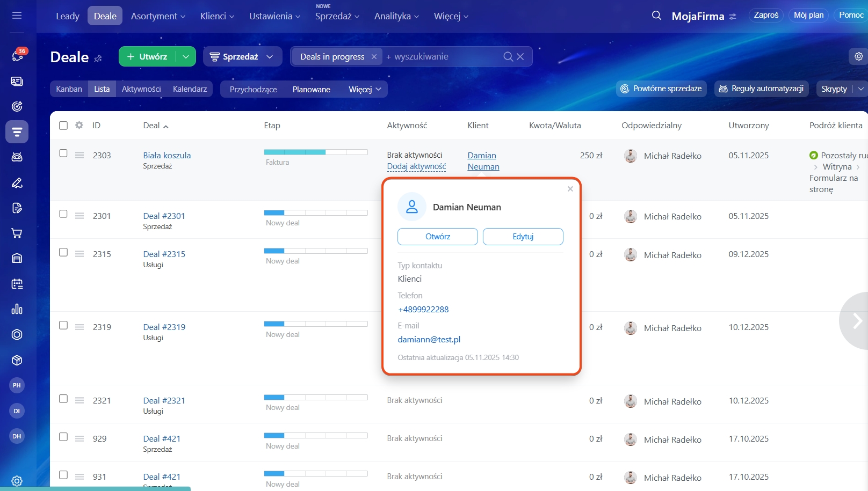
Task: Click the gear icon at top right
Action: 858,56
